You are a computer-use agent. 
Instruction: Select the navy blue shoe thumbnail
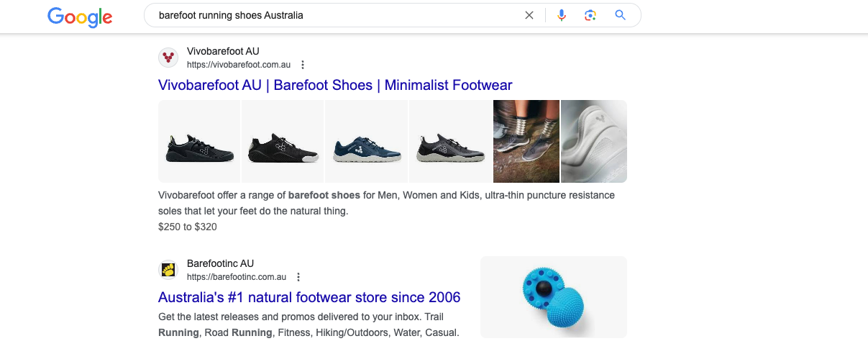tap(366, 141)
